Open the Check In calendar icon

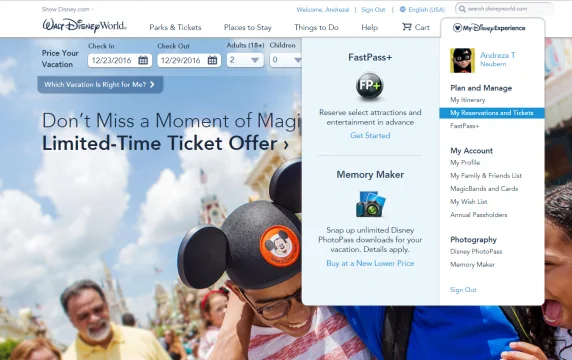point(143,60)
